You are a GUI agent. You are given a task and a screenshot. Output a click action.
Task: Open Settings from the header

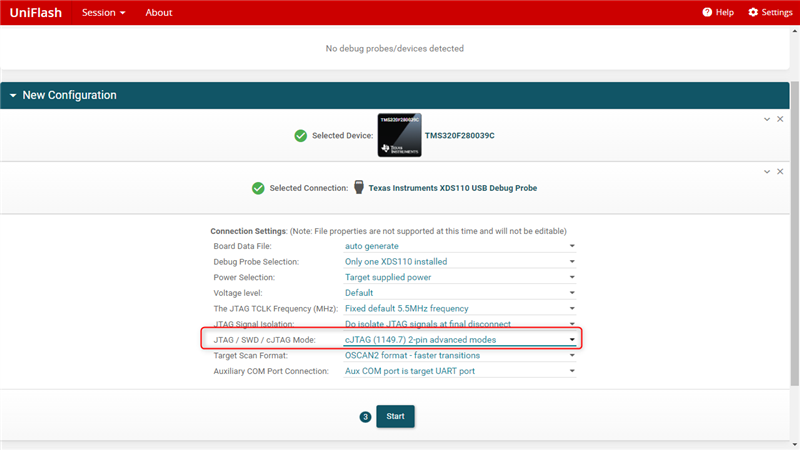pyautogui.click(x=770, y=12)
